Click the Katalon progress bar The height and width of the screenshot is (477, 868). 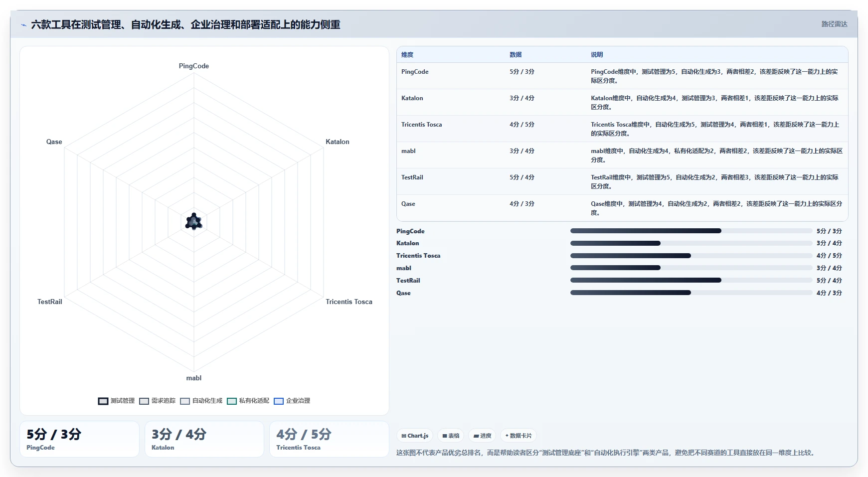(x=691, y=243)
